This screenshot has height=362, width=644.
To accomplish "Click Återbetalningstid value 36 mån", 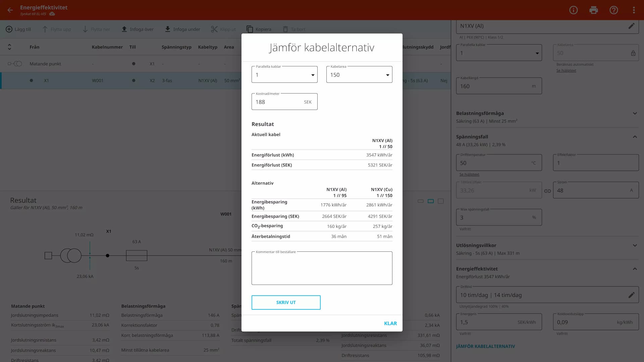I will [x=339, y=236].
